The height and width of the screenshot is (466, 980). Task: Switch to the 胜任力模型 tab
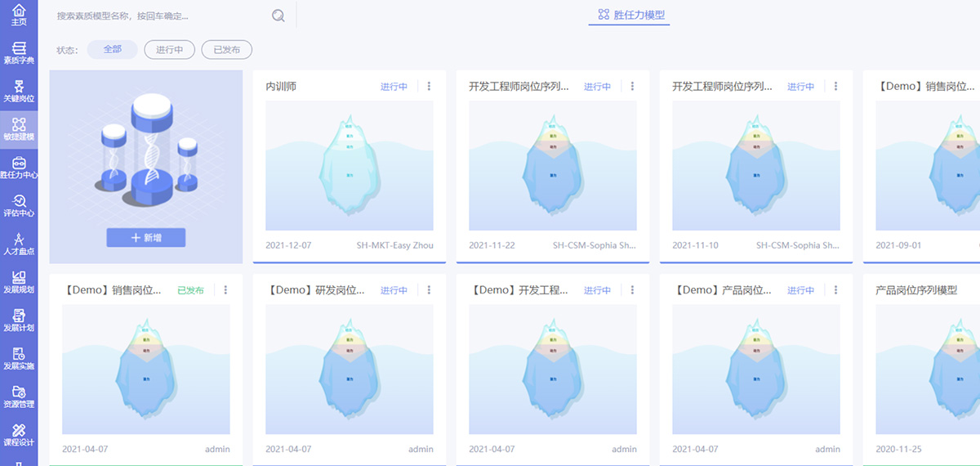coord(629,15)
